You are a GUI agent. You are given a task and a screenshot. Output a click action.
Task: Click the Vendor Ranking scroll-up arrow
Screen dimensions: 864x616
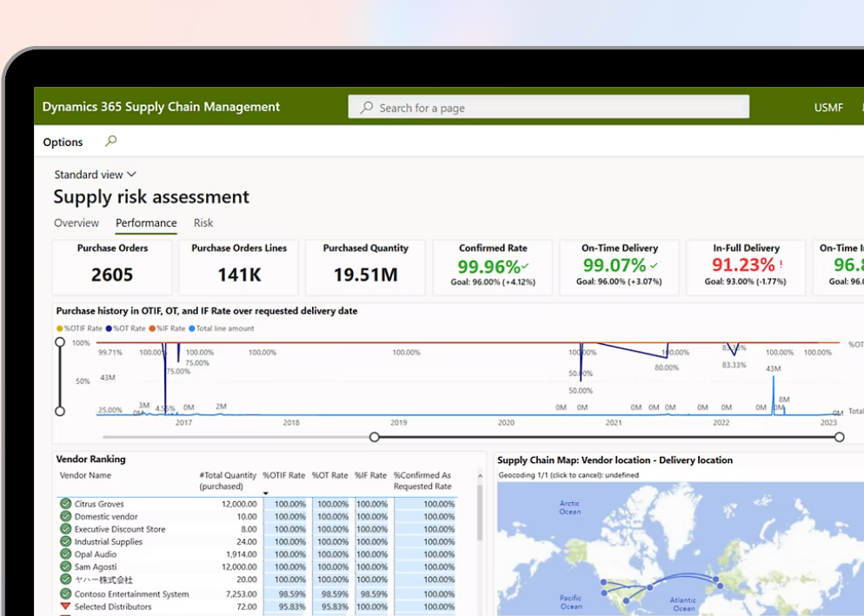click(x=480, y=476)
